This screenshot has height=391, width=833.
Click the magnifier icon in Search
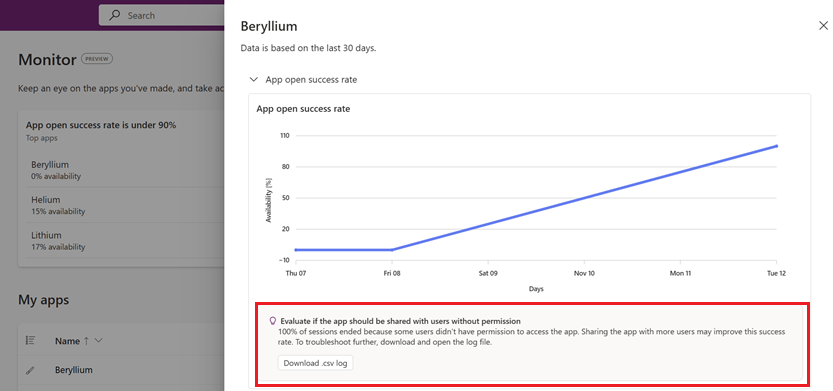click(114, 15)
